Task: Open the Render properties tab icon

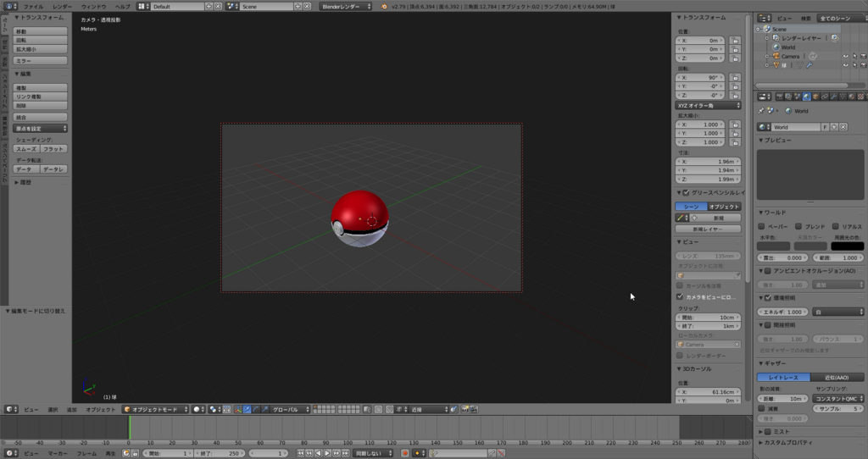Action: coord(780,97)
